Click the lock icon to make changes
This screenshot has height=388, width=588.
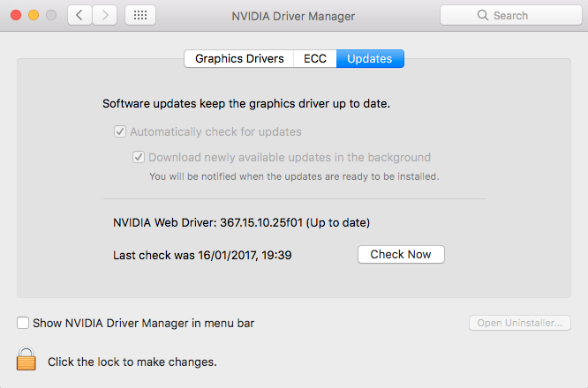tap(26, 359)
